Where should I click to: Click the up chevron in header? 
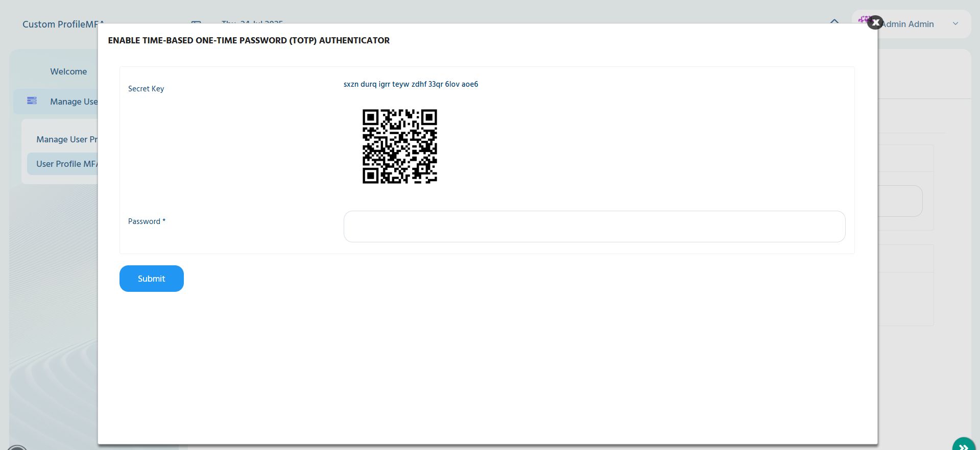834,21
